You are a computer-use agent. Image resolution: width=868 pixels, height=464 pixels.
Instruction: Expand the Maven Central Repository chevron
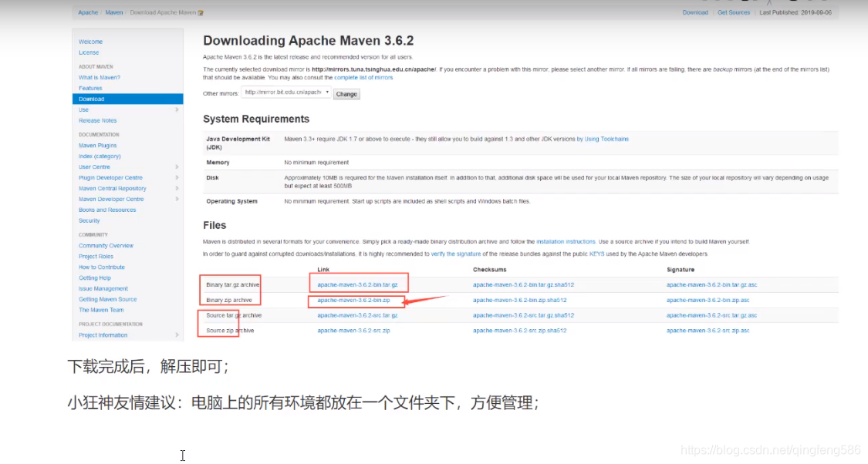pyautogui.click(x=177, y=188)
